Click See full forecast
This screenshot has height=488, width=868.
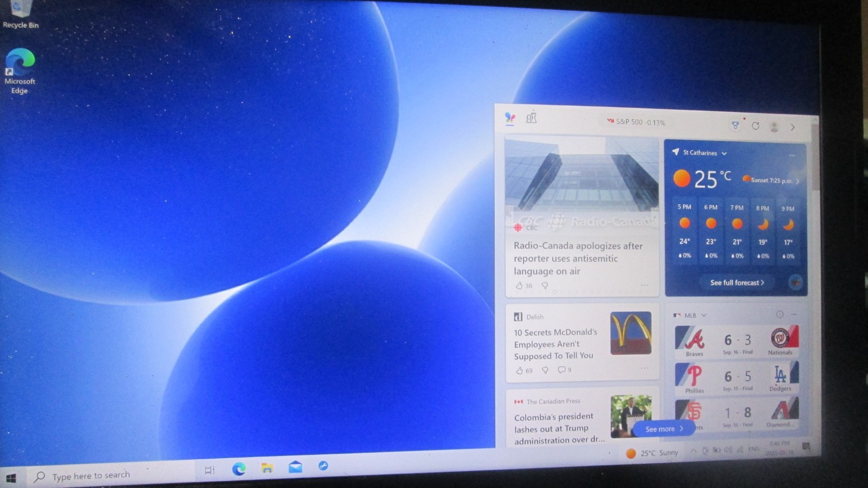tap(737, 282)
